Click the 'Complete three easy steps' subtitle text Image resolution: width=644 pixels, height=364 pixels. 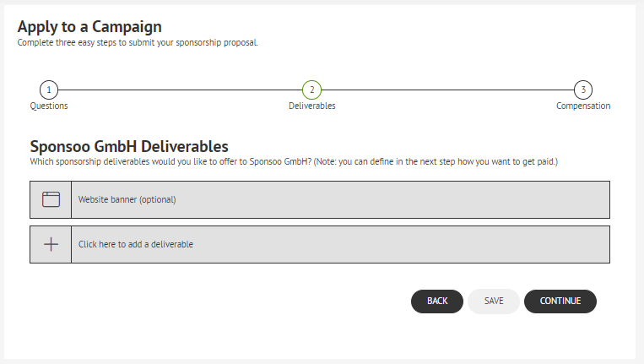point(138,43)
